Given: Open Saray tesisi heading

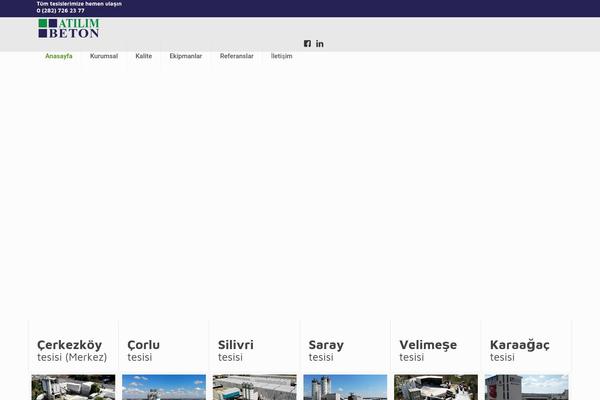Looking at the screenshot, I should tap(326, 350).
